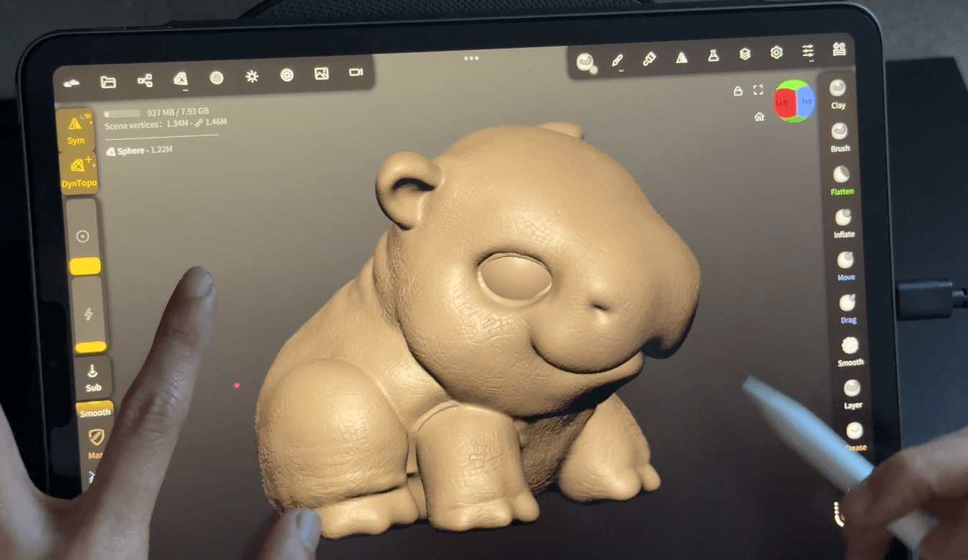Open the Files folder menu
The width and height of the screenshot is (968, 560).
pyautogui.click(x=108, y=82)
